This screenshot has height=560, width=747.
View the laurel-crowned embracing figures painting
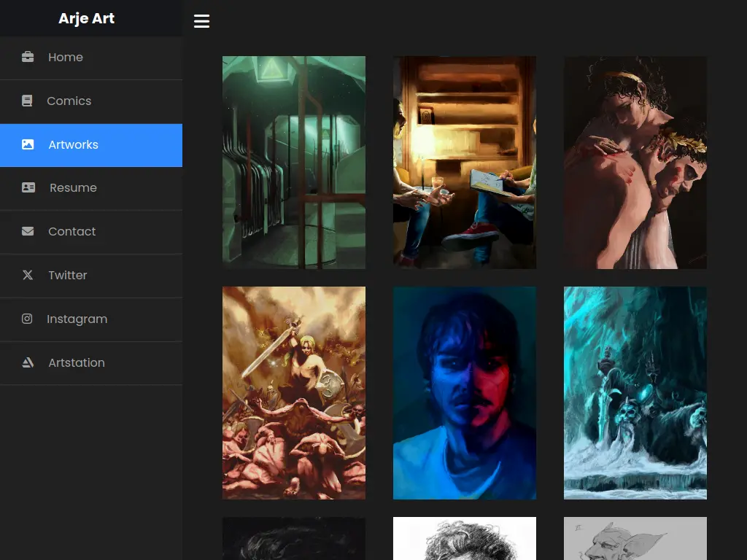click(635, 163)
